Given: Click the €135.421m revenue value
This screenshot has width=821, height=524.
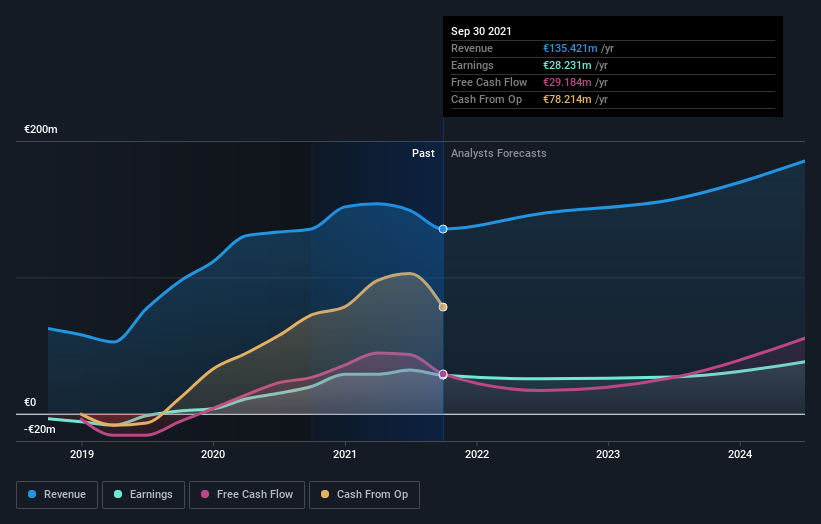Looking at the screenshot, I should [x=570, y=48].
